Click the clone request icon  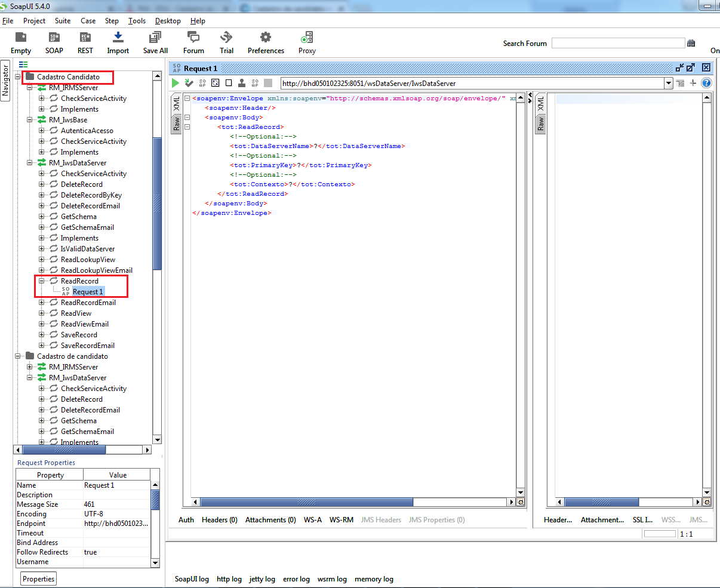click(x=242, y=83)
